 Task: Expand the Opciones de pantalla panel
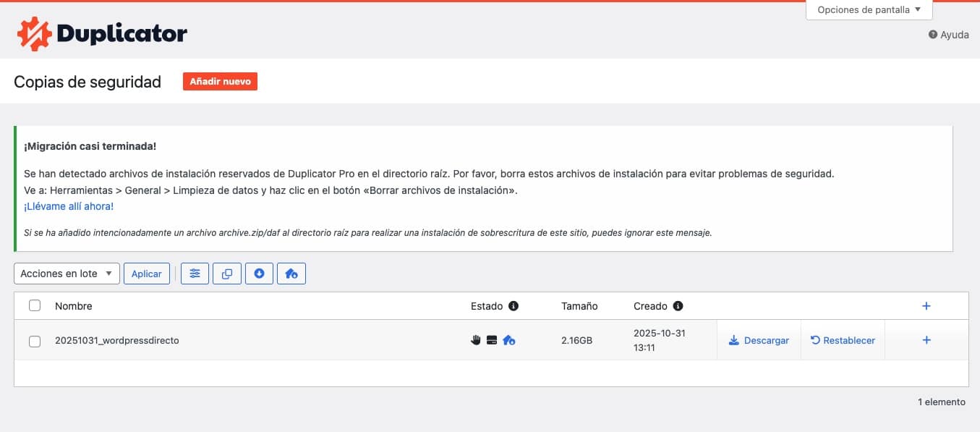[x=869, y=10]
